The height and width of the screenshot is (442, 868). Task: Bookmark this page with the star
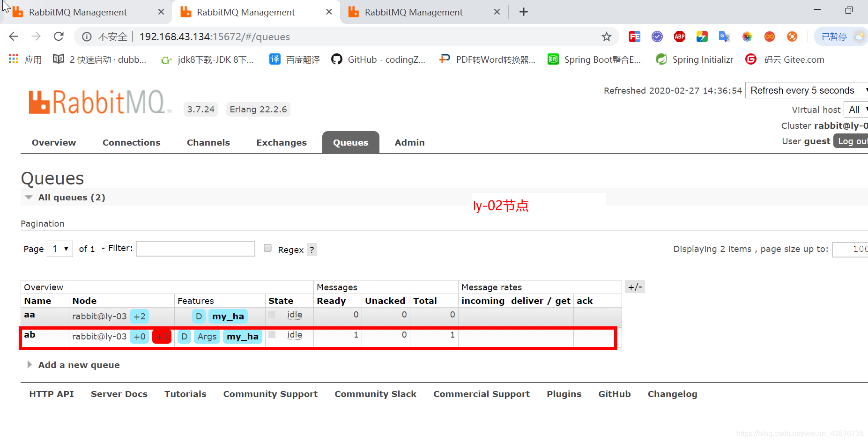[607, 37]
